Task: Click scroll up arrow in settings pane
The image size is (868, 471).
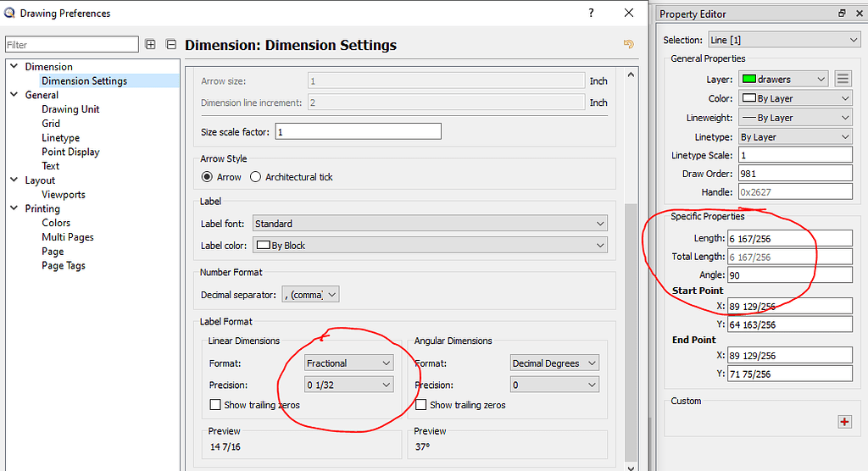Action: [631, 75]
